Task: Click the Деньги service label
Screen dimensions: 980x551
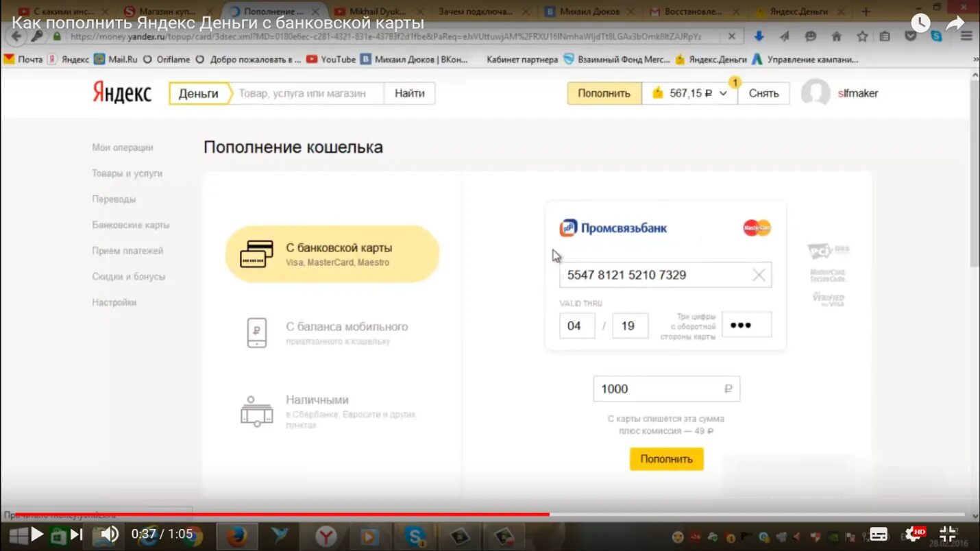Action: click(x=199, y=93)
